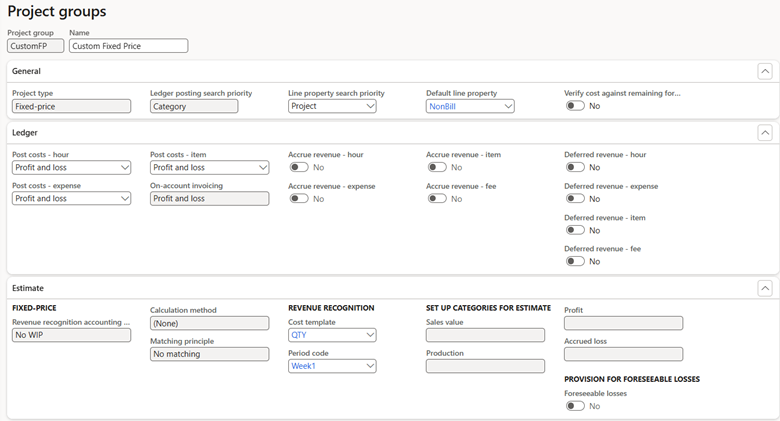The width and height of the screenshot is (780, 421).
Task: Click On-account invoicing field
Action: coord(209,199)
